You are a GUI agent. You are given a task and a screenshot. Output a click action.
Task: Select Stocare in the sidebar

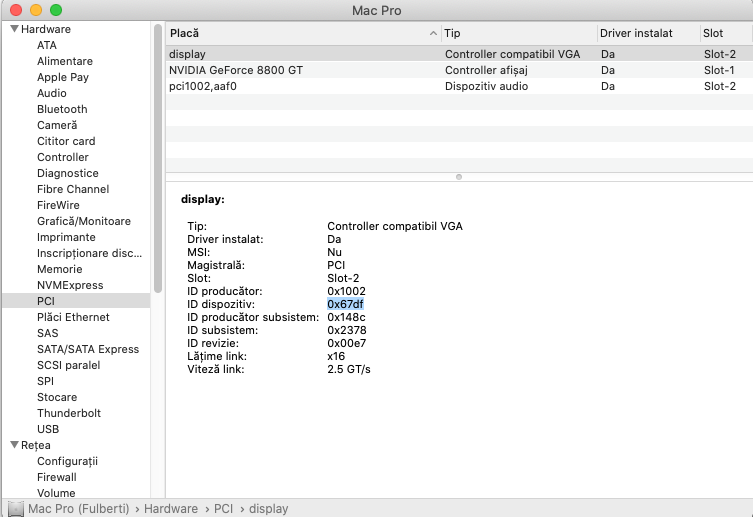[57, 397]
